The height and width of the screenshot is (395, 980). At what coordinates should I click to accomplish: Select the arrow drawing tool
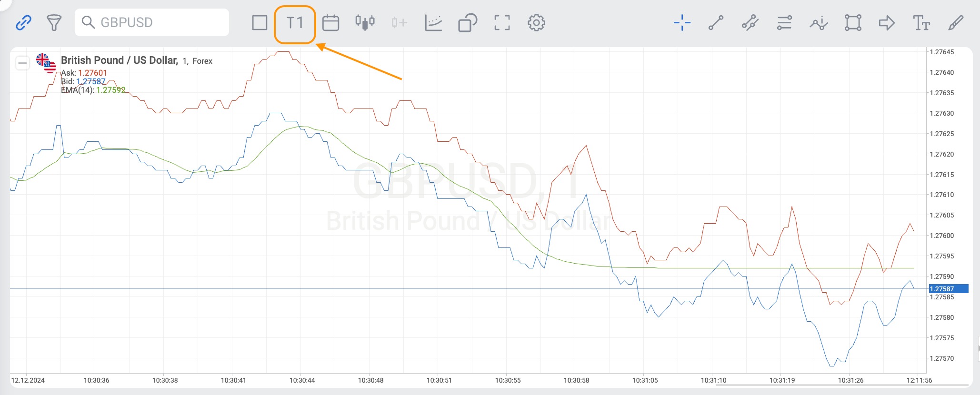887,23
